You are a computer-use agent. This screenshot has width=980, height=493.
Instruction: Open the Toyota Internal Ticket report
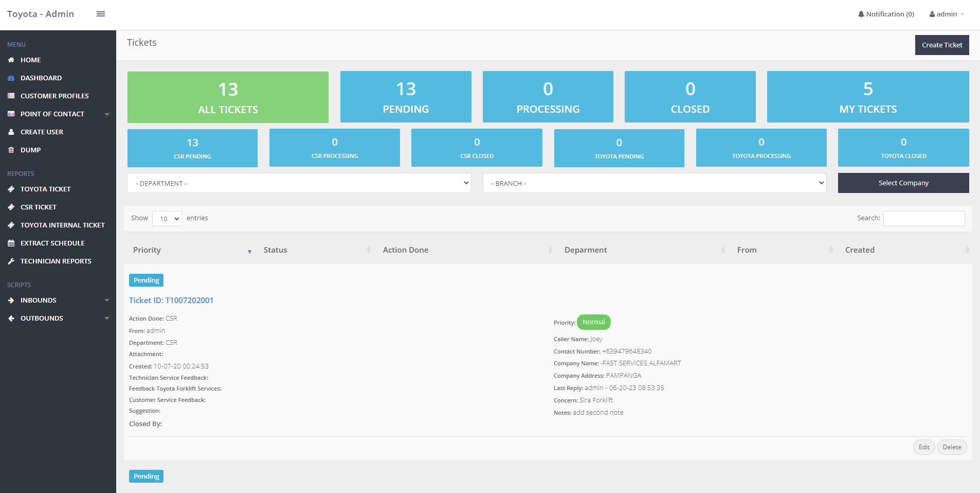pyautogui.click(x=62, y=225)
